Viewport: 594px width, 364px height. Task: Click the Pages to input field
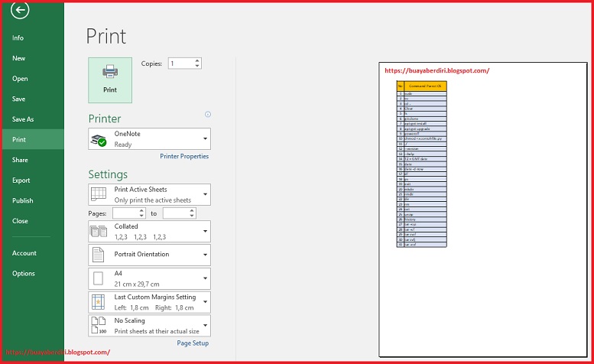pos(176,213)
